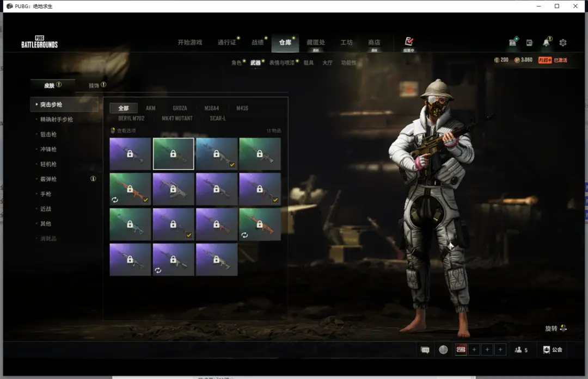This screenshot has height=379, width=588.
Task: Open the settings gear icon
Action: tap(563, 43)
